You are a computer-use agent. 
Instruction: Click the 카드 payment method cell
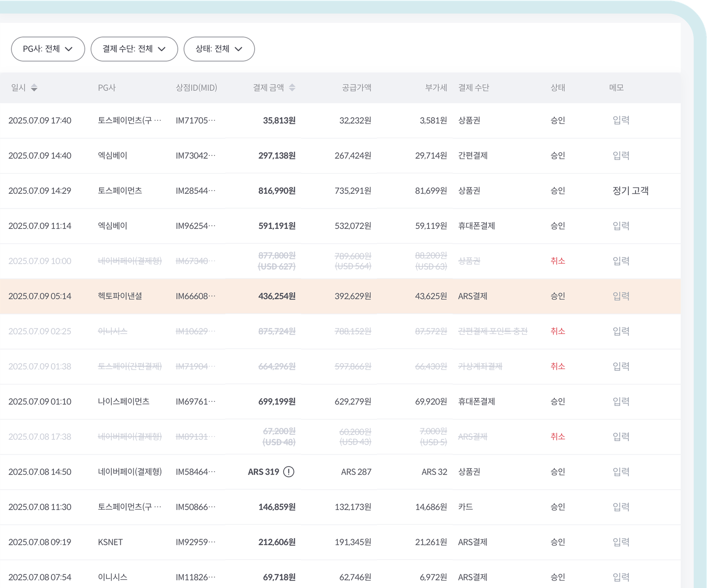(x=465, y=507)
